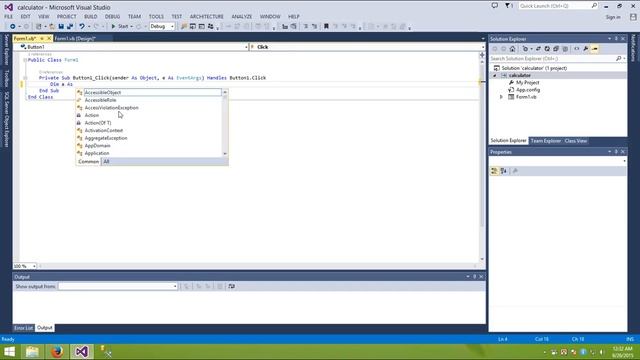Click the Alphabetical sort icon in Properties
The image size is (640, 360).
click(503, 171)
